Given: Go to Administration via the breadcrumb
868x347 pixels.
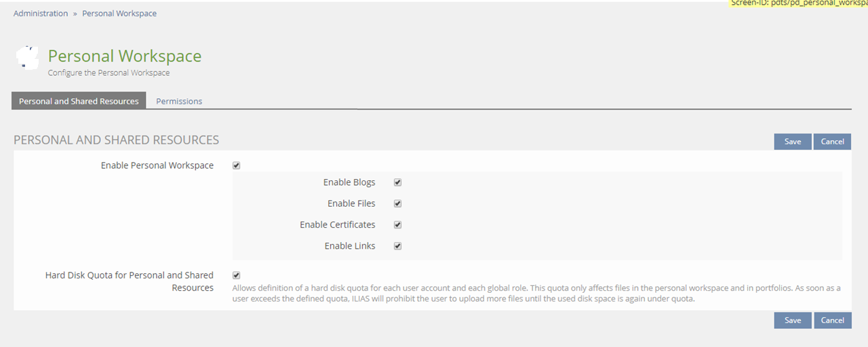Looking at the screenshot, I should (41, 14).
